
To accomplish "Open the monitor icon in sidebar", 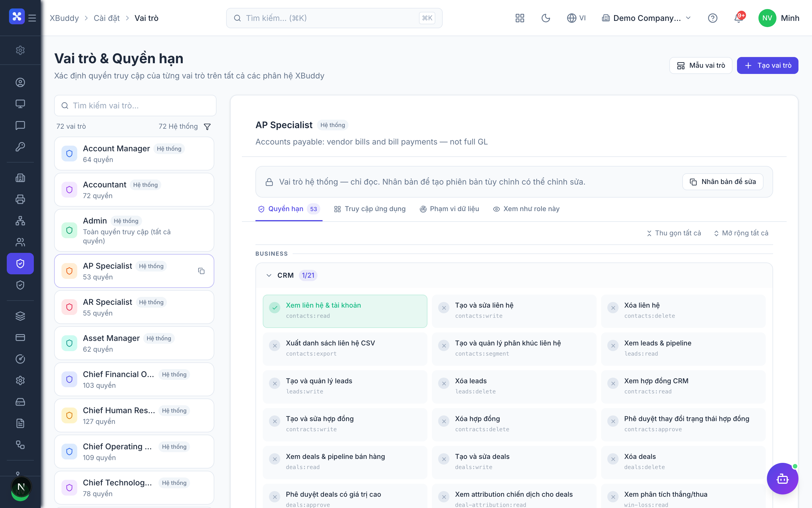I will 20,104.
